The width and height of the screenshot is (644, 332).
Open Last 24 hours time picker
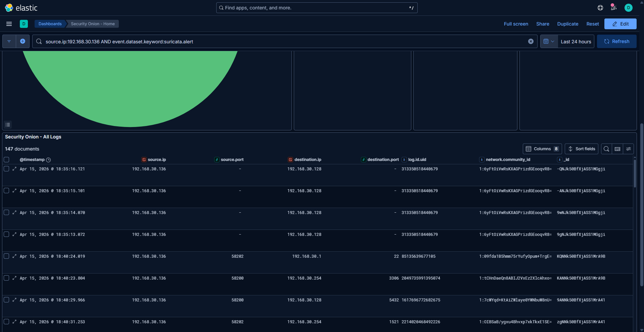point(576,42)
